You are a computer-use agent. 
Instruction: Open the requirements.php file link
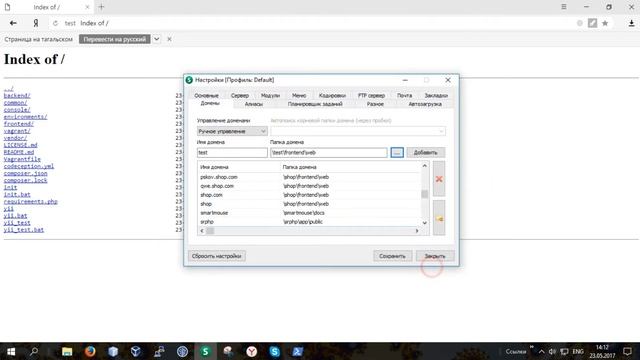pyautogui.click(x=31, y=201)
